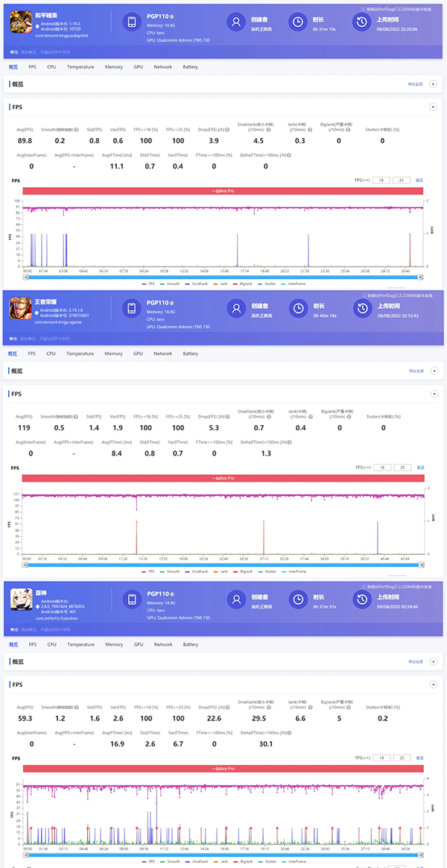Toggle SmallJank legend in 和平精英 chart
The image size is (447, 868).
pos(199,283)
